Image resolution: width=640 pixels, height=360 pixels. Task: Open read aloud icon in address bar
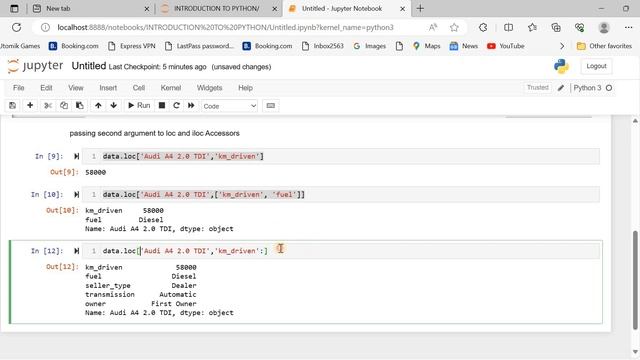tap(433, 27)
